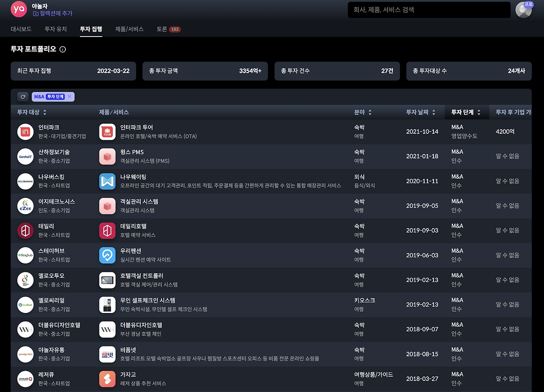This screenshot has width=544, height=392.
Task: Click the company search input field
Action: pyautogui.click(x=428, y=10)
